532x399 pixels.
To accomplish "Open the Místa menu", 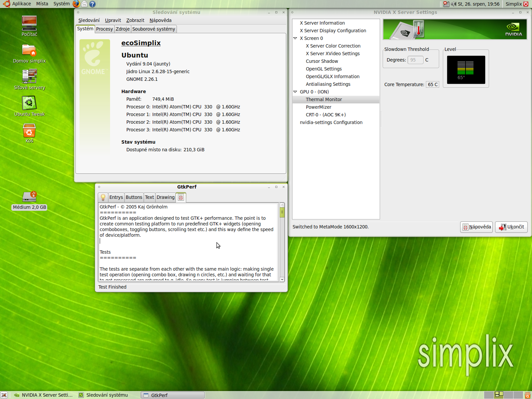I will pos(42,4).
